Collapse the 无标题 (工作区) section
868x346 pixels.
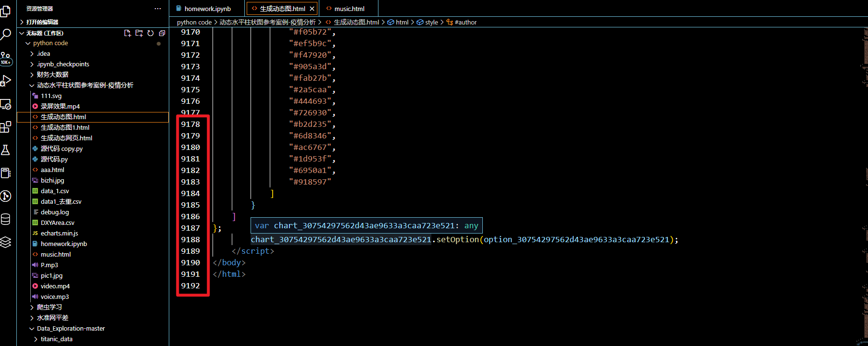coord(45,33)
